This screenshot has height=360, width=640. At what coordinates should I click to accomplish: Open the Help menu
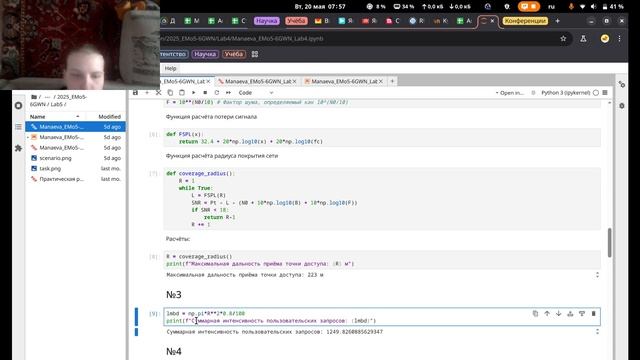click(170, 68)
